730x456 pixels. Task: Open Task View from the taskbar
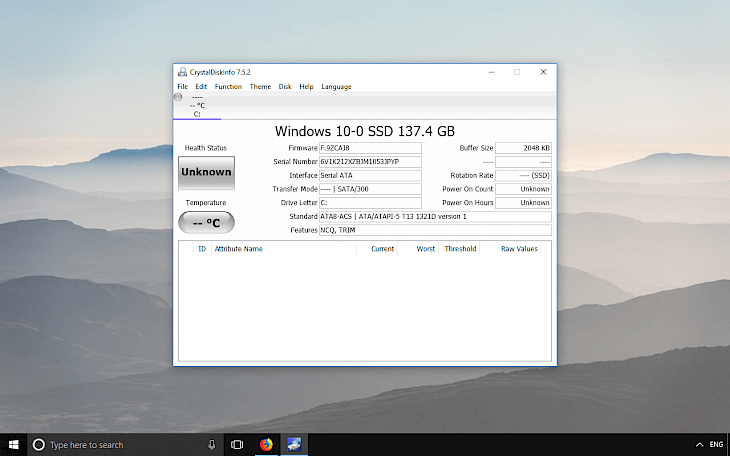tap(237, 445)
